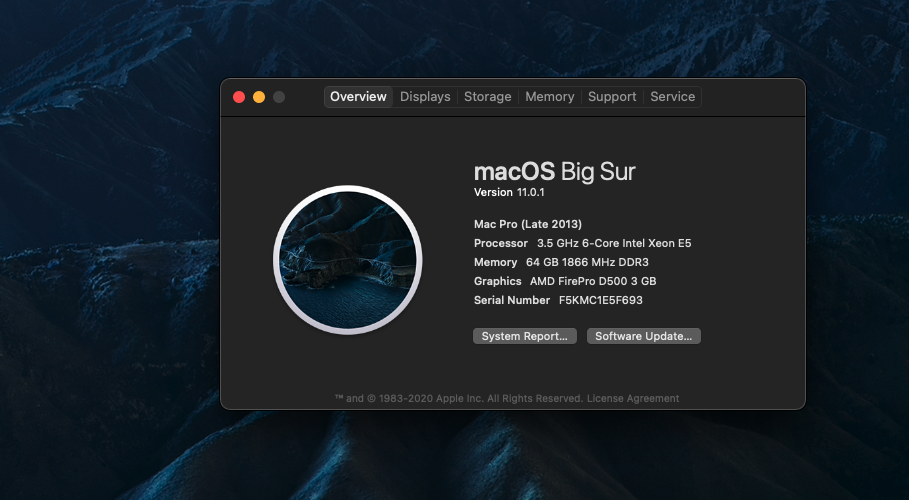Open the Service tab
Screen dimensions: 909x500
point(672,97)
